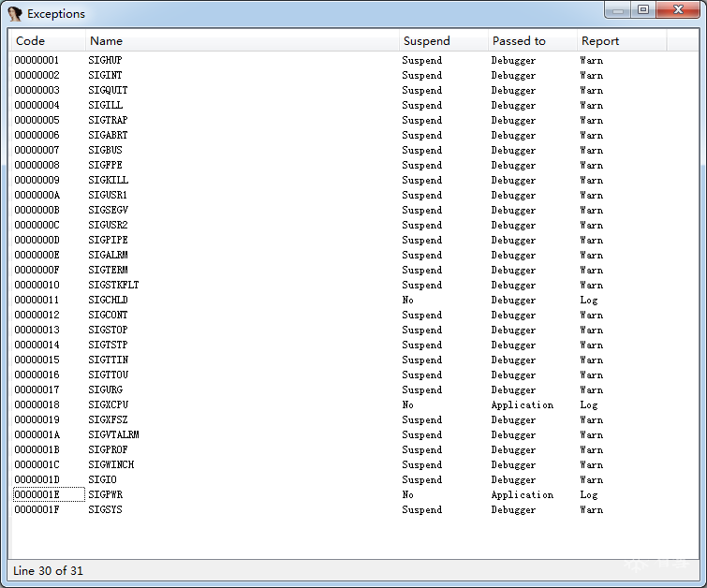Viewport: 707px width, 588px height.
Task: Select the SIGPIPE exception name
Action: 108,240
